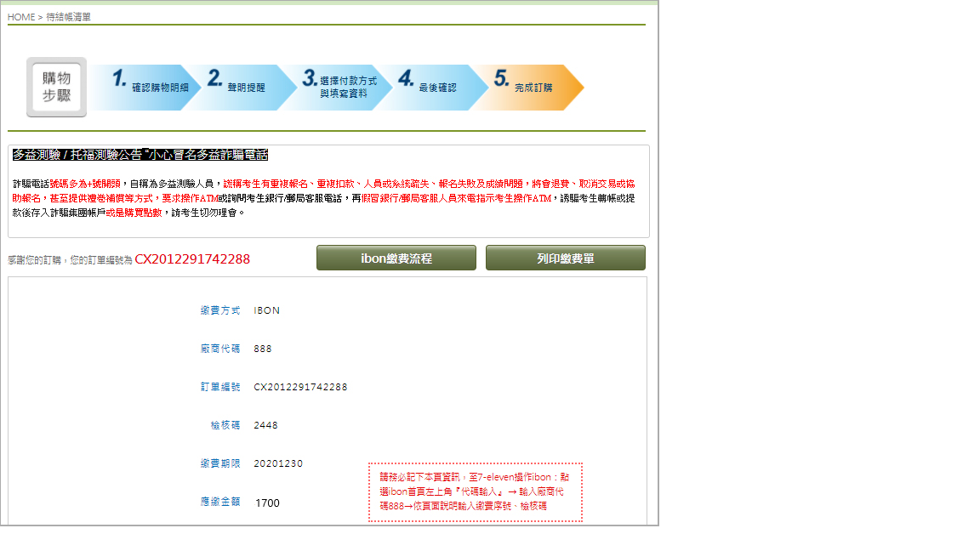Image resolution: width=980 pixels, height=551 pixels.
Task: Open the ibon繳費流程 button
Action: (396, 258)
